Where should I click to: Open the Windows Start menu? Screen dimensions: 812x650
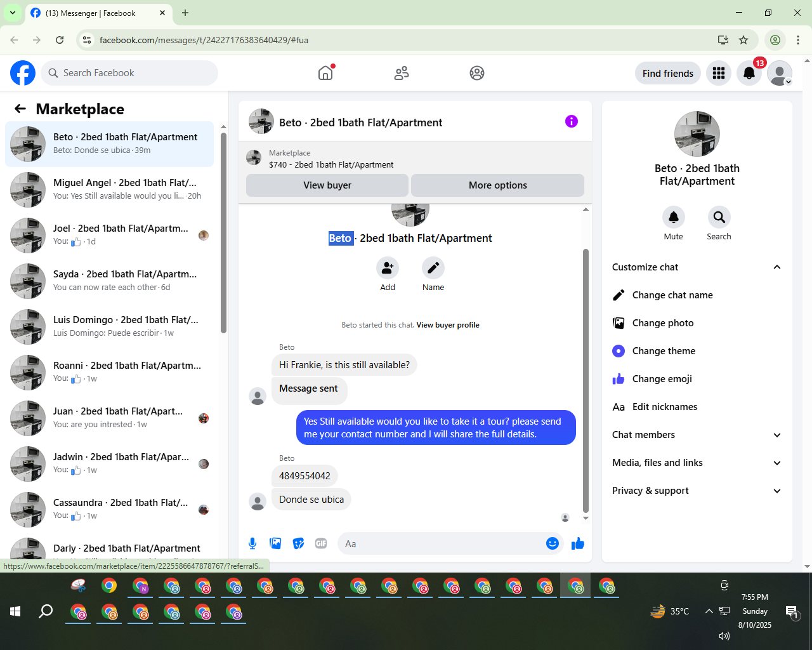[15, 611]
